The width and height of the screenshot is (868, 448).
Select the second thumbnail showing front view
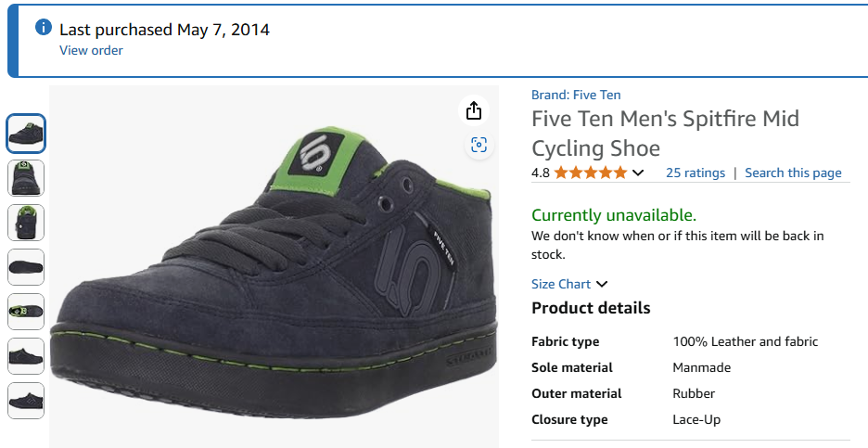point(26,178)
